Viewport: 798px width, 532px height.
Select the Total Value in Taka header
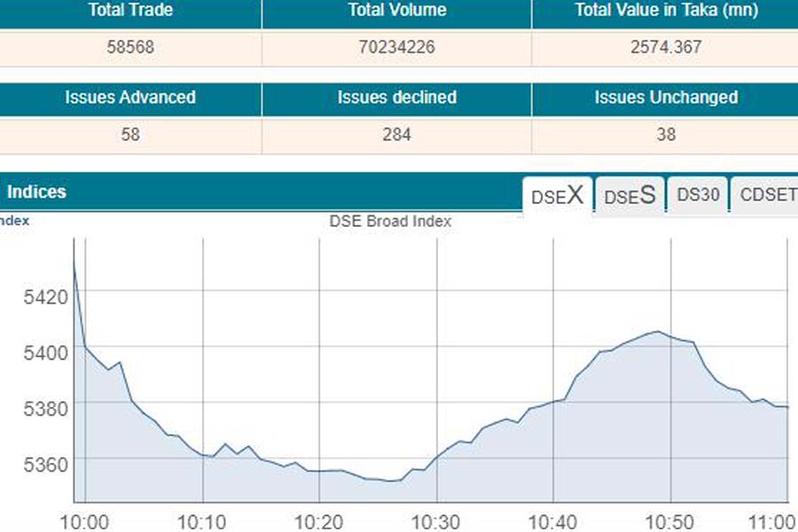point(664,12)
